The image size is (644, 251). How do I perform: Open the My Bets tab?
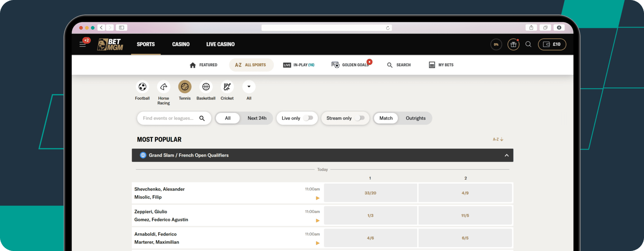click(x=441, y=65)
